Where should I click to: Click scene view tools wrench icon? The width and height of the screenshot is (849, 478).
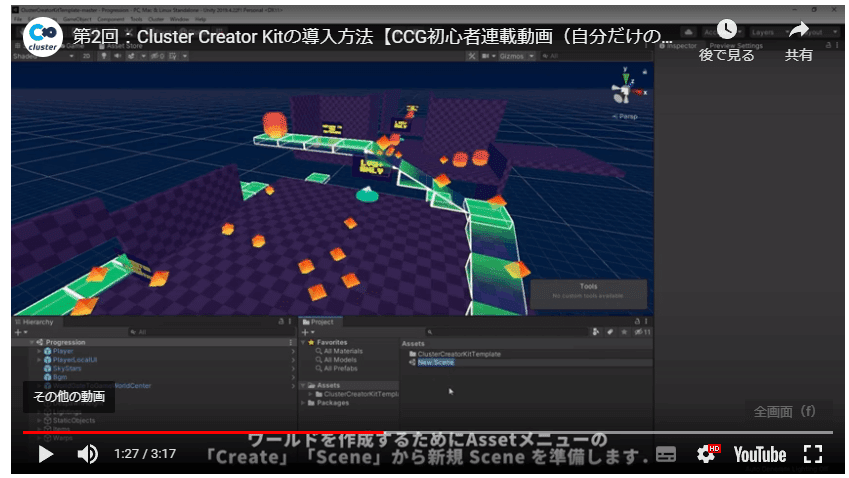(x=472, y=56)
